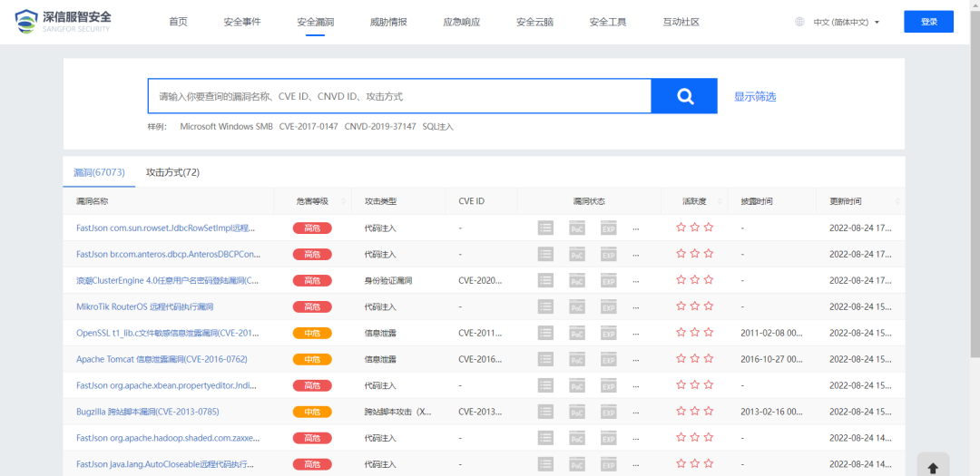Click the 显示筛选 link

(755, 97)
